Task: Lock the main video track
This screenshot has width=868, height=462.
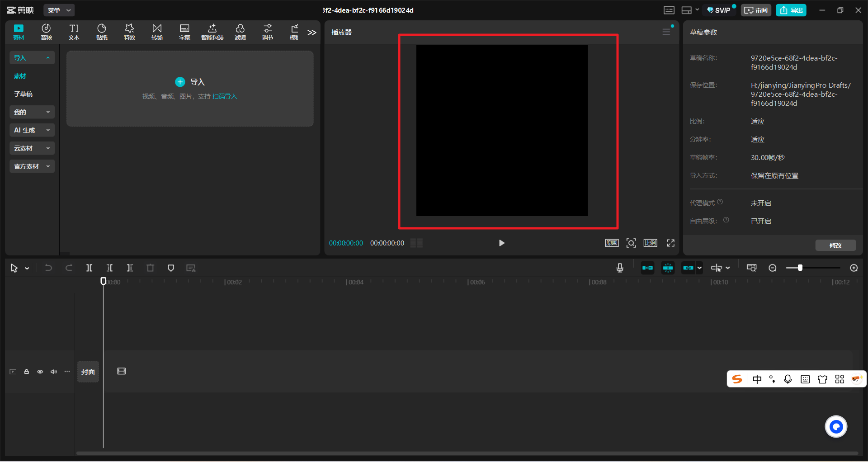Action: pyautogui.click(x=27, y=372)
